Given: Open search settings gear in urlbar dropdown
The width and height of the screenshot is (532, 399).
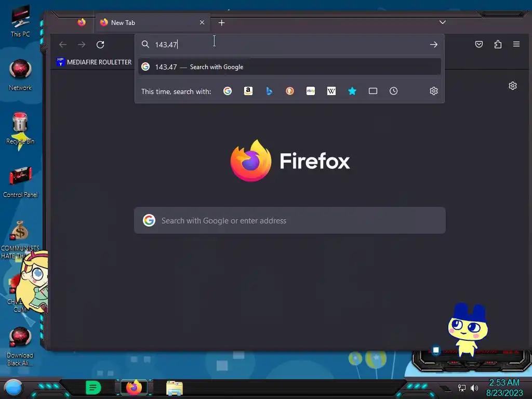Looking at the screenshot, I should [x=434, y=91].
